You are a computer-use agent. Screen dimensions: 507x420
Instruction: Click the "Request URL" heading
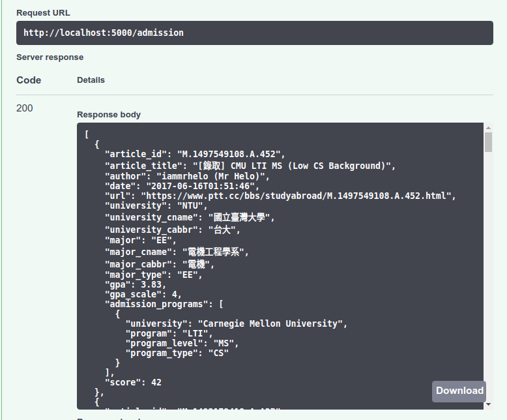pyautogui.click(x=43, y=13)
